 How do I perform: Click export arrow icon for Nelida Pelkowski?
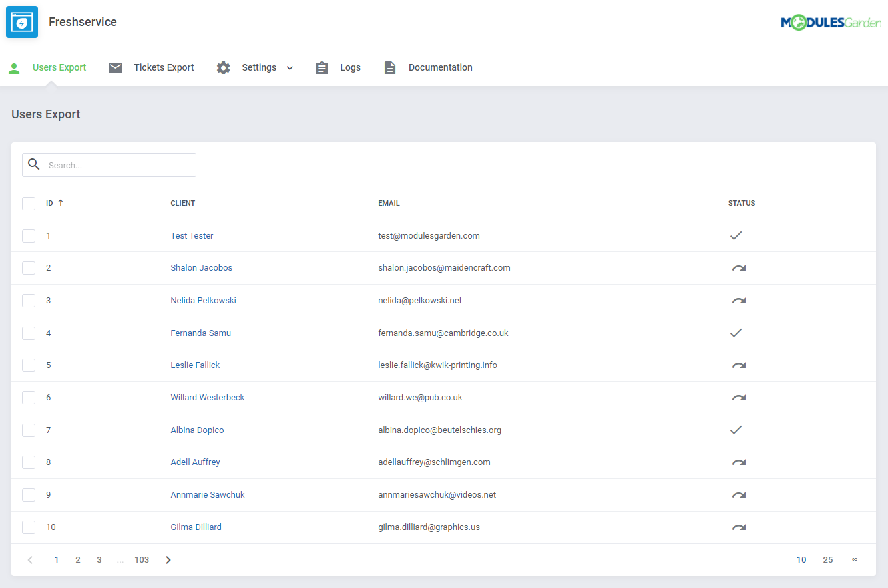click(739, 301)
